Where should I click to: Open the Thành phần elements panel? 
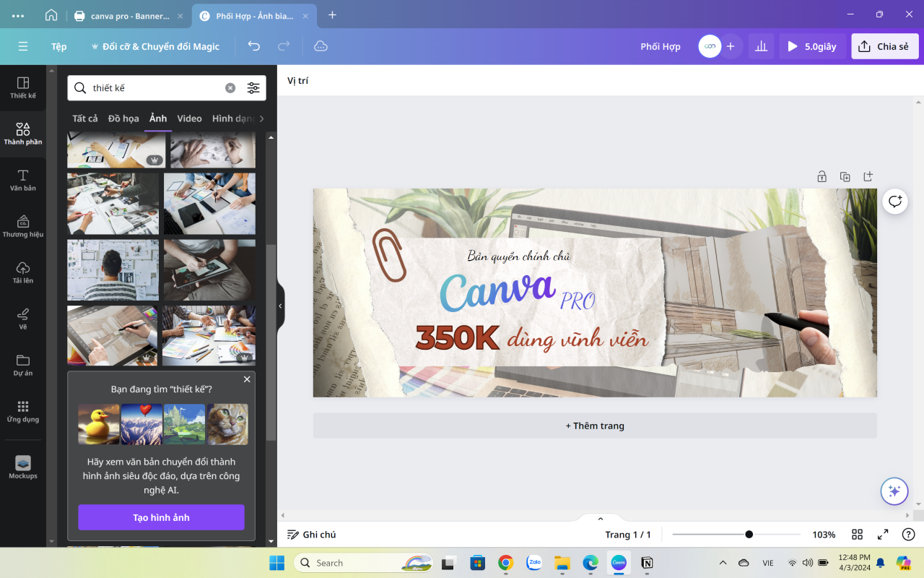click(x=23, y=134)
